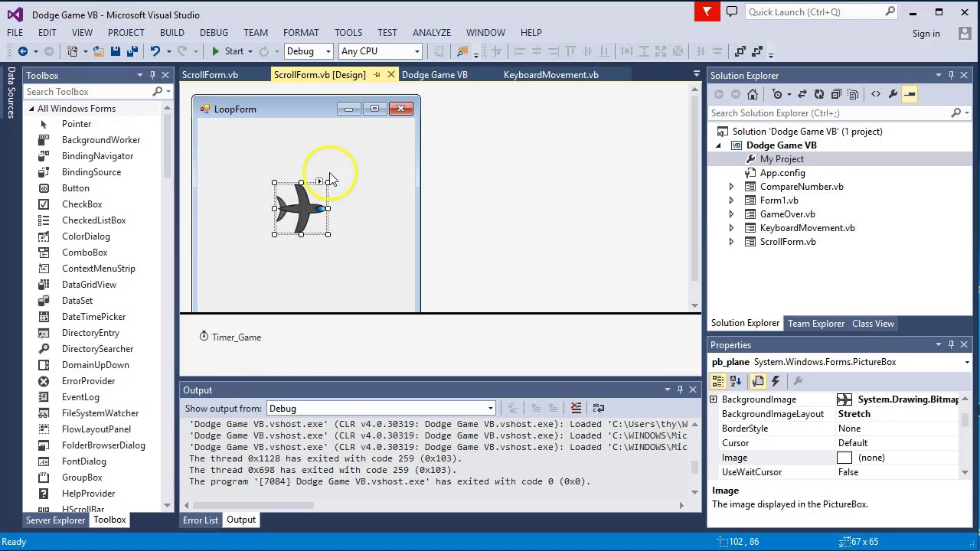The height and width of the screenshot is (551, 980).
Task: Select the DateTimePicker control in Toolbox
Action: [x=93, y=317]
